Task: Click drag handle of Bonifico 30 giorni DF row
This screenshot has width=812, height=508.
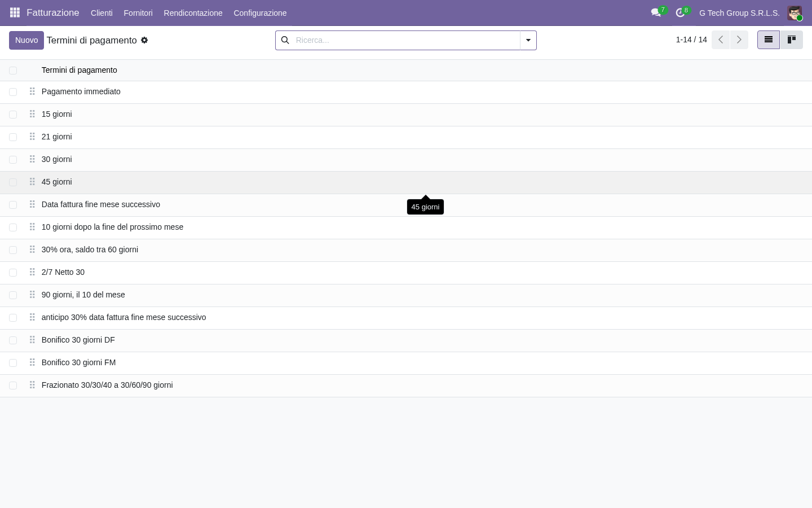Action: [32, 340]
